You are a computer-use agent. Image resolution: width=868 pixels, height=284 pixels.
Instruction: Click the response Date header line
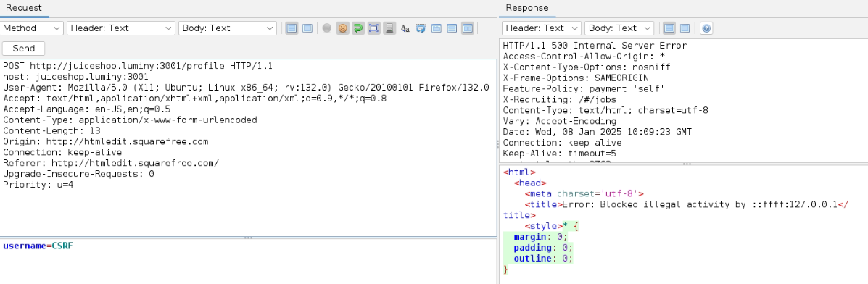[x=598, y=132]
